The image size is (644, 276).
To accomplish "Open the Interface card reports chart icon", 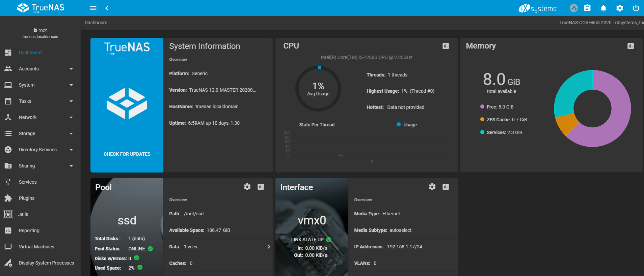I will point(446,187).
